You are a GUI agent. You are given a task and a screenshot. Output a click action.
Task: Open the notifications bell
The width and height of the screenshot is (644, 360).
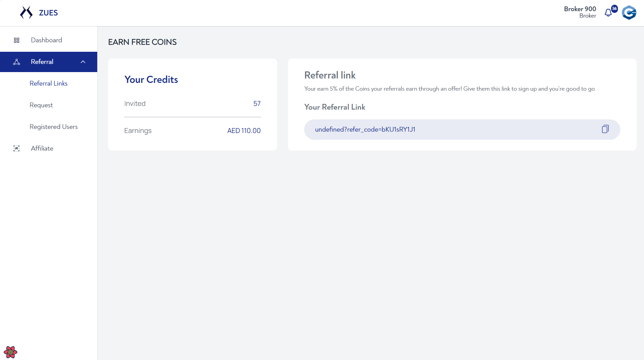point(608,13)
